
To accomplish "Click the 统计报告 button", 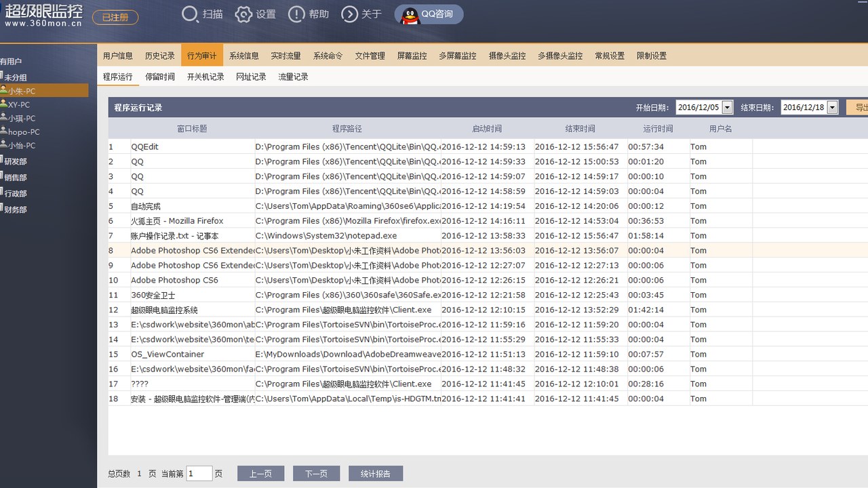I will (376, 474).
